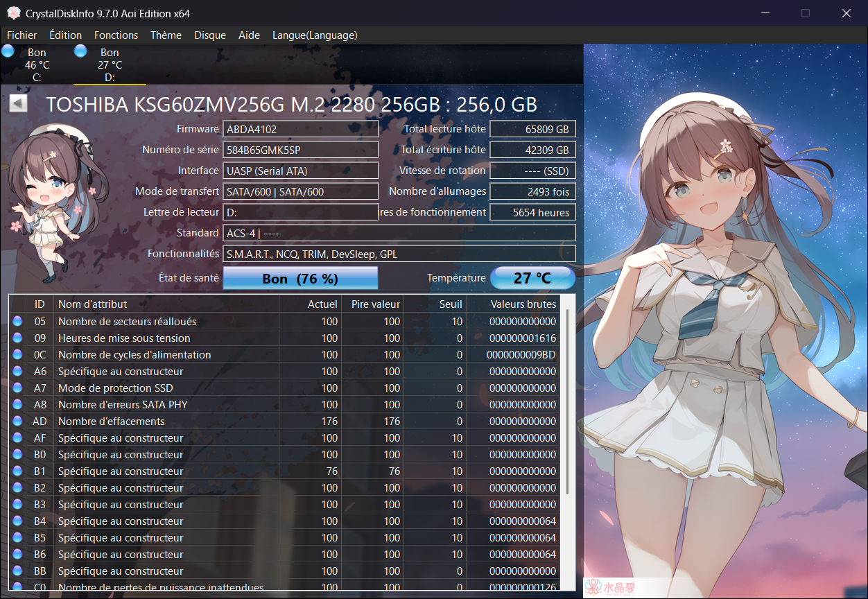Click the Firmware field ABDA4102
The width and height of the screenshot is (868, 599).
tap(300, 129)
